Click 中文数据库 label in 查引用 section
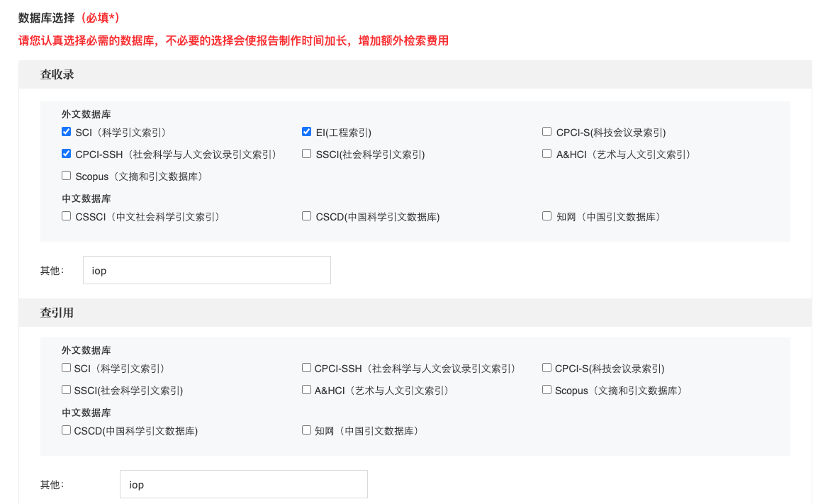Viewport: 835px width, 504px height. [86, 413]
